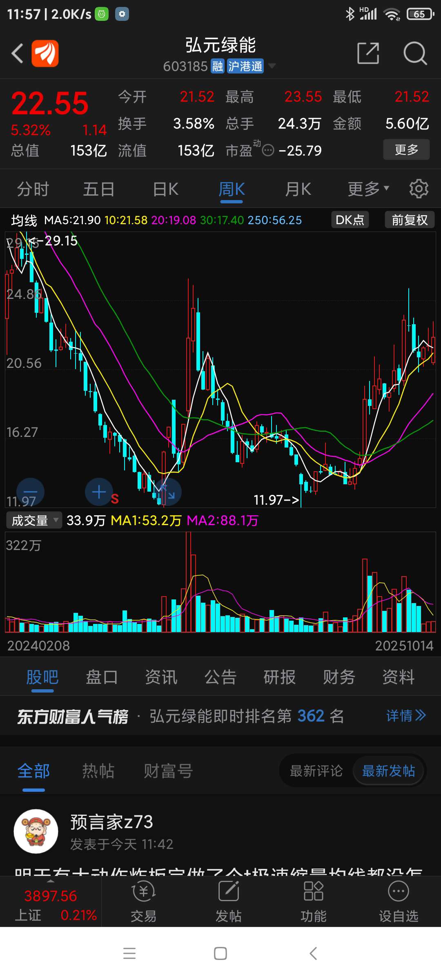Viewport: 441px width, 980px height.
Task: Tap the 均线 moving average label
Action: (x=24, y=220)
